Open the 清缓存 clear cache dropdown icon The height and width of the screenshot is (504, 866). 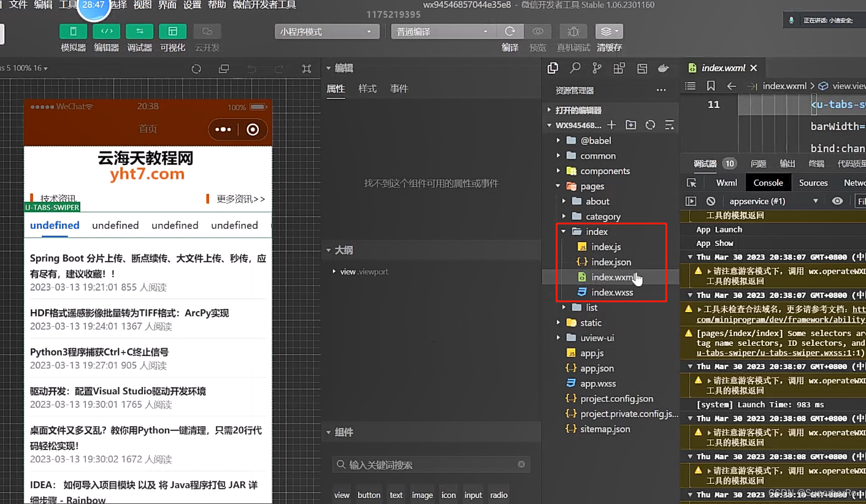(609, 31)
